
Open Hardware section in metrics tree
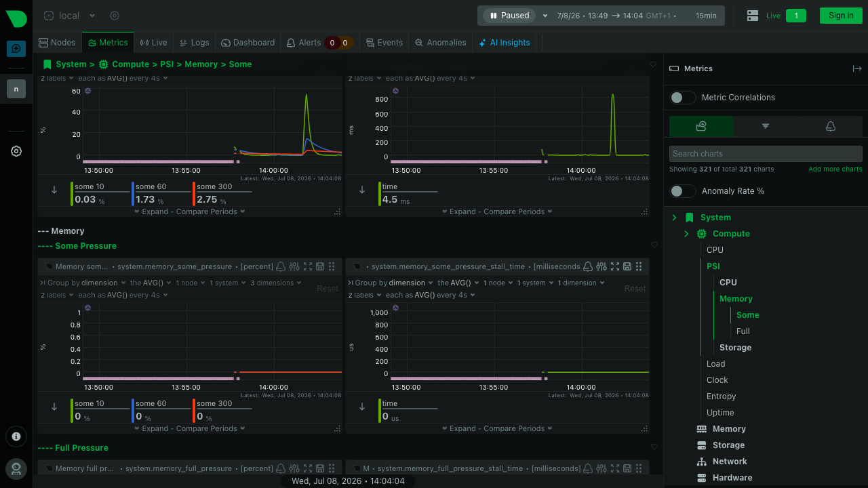coord(732,478)
